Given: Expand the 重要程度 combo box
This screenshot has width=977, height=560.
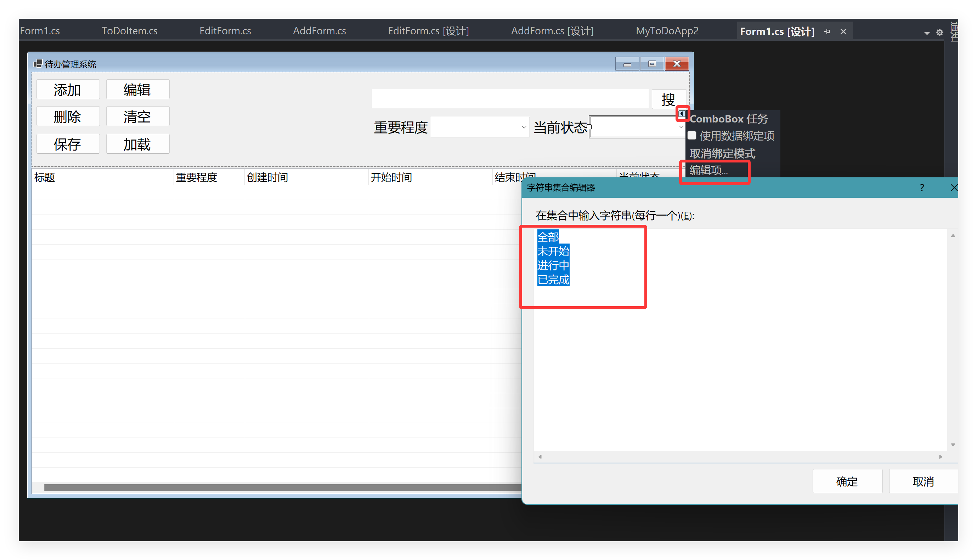Looking at the screenshot, I should click(524, 127).
